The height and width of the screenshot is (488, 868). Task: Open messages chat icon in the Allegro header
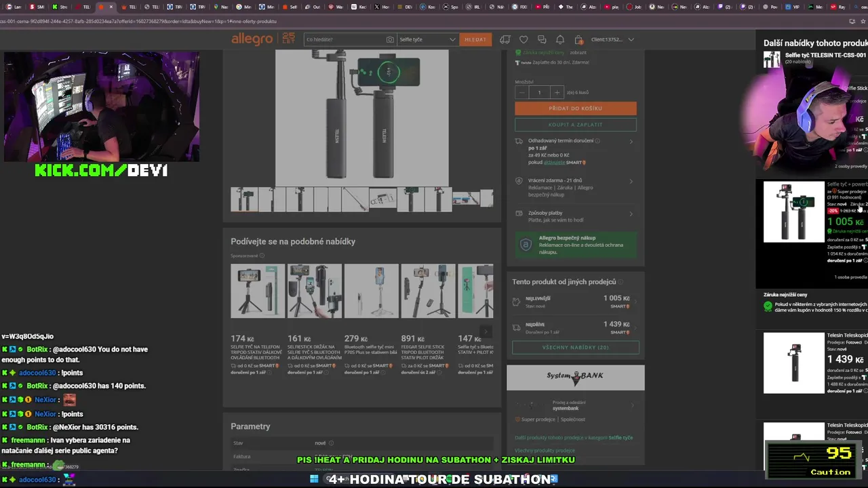click(542, 39)
